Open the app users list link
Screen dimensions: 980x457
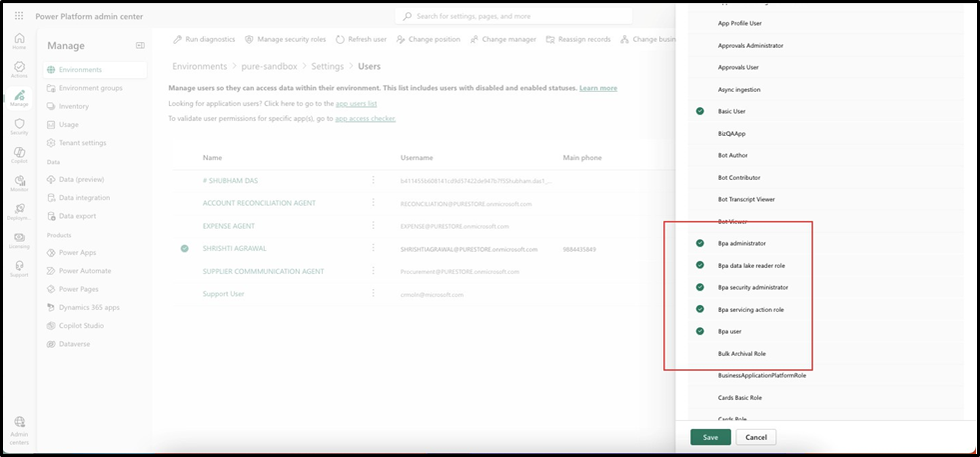coord(357,103)
